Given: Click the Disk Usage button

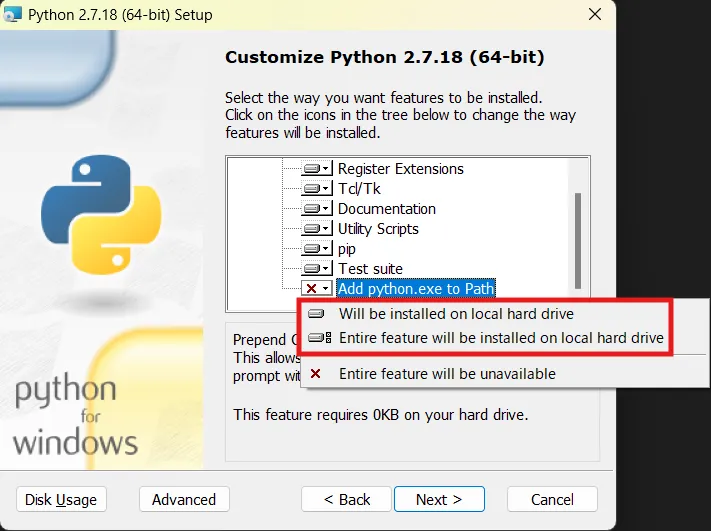Looking at the screenshot, I should pos(61,499).
